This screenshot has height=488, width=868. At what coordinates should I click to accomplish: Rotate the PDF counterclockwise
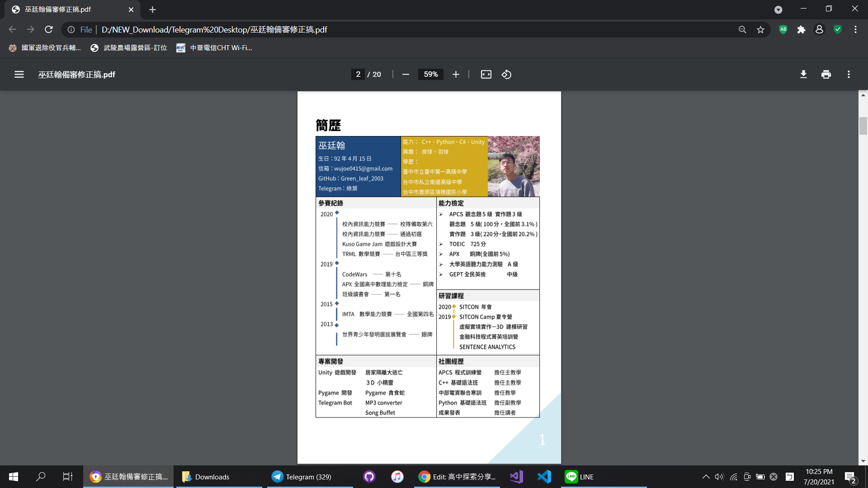[x=506, y=75]
